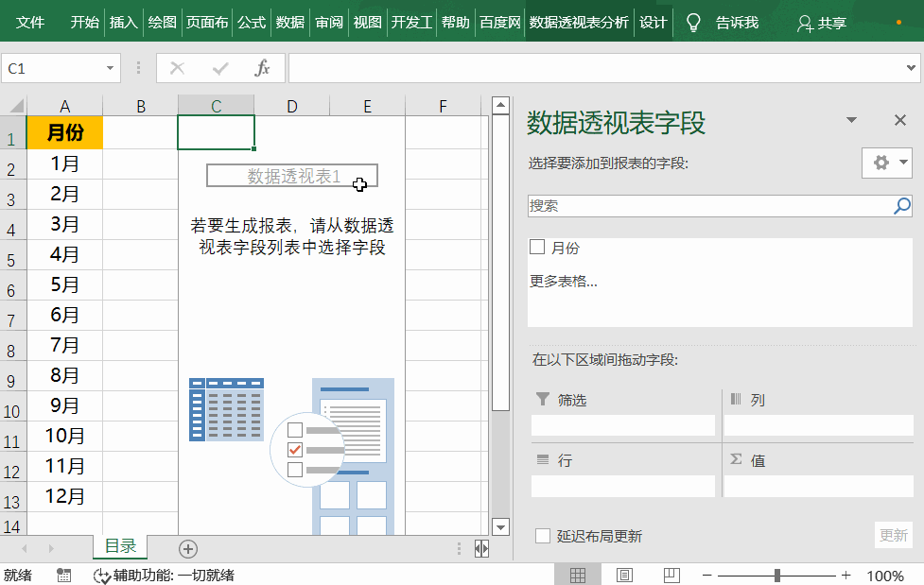Select the cell containing 10月
The image size is (924, 585).
[x=65, y=436]
